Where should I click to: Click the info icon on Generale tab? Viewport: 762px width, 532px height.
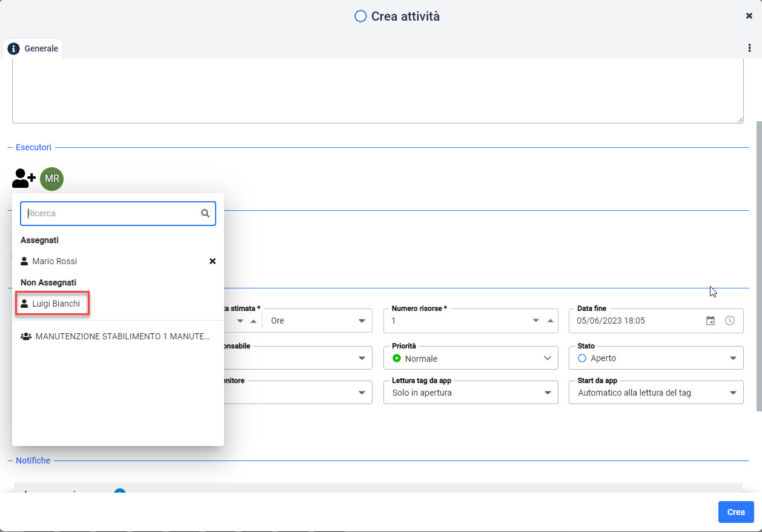[x=13, y=48]
